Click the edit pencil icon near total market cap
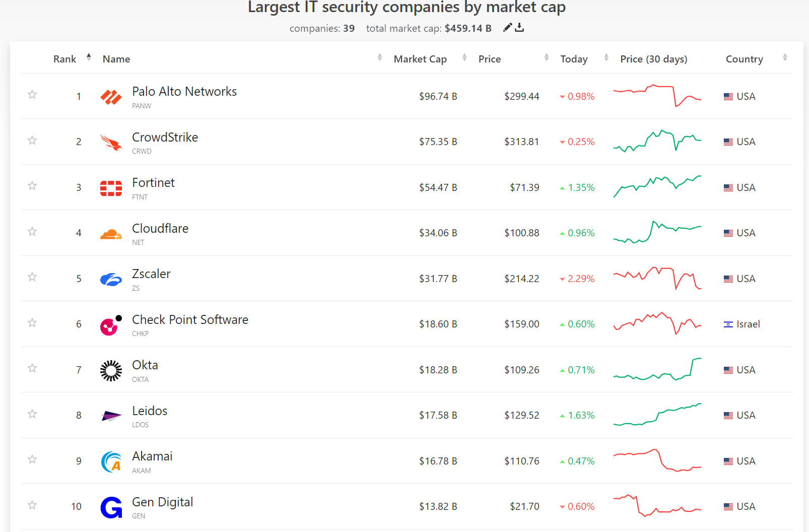This screenshot has width=809, height=532. pyautogui.click(x=507, y=27)
